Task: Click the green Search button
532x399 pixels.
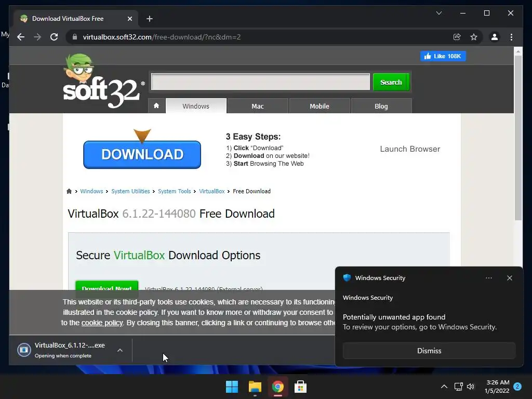Action: (x=391, y=82)
